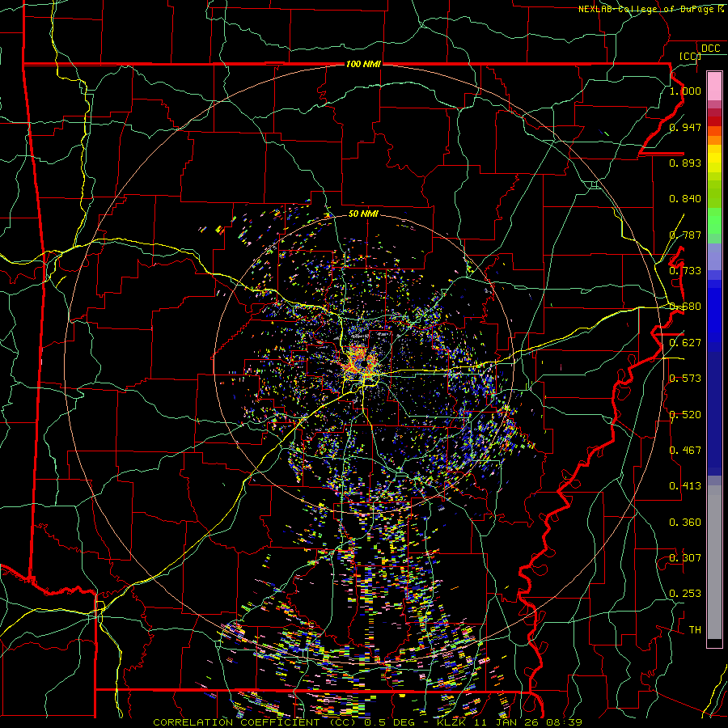The image size is (728, 728).
Task: Select the 0.307 legend value
Action: (x=685, y=558)
